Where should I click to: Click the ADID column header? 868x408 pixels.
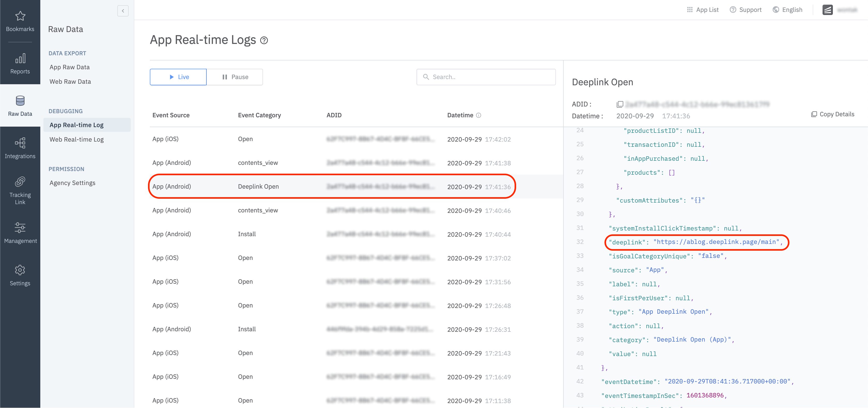point(334,115)
